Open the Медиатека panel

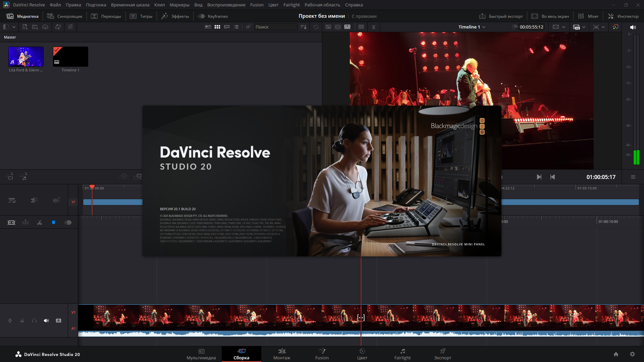pyautogui.click(x=22, y=16)
